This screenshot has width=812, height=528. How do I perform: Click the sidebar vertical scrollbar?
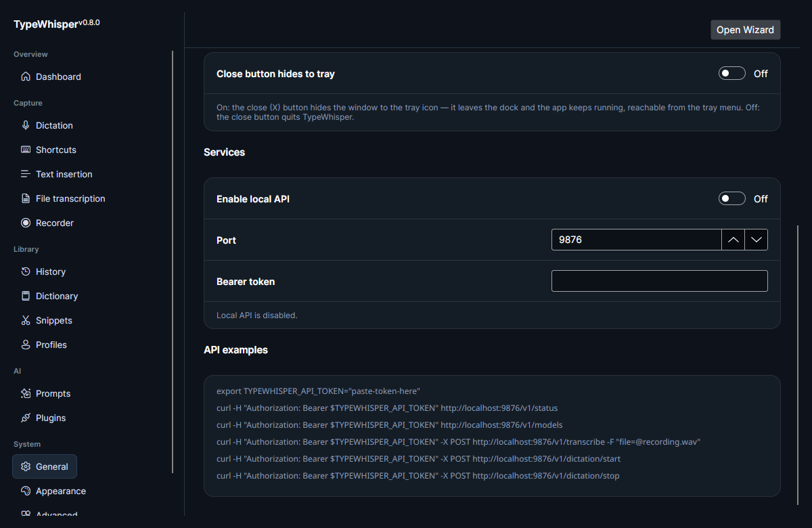pos(173,261)
